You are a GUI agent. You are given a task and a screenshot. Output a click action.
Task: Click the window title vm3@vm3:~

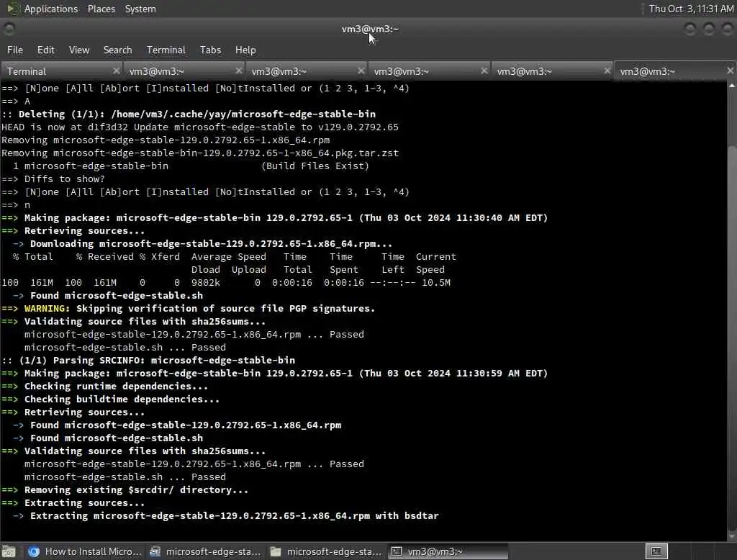tap(370, 30)
